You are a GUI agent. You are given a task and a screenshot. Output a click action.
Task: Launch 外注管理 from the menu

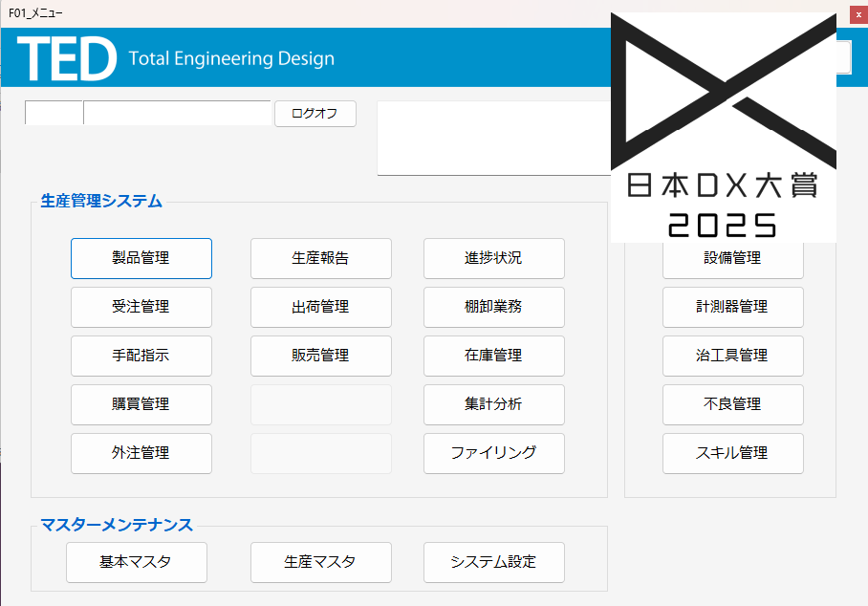[x=141, y=453]
